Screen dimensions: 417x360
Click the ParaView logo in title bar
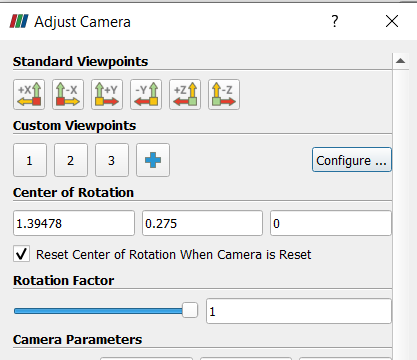click(x=19, y=21)
